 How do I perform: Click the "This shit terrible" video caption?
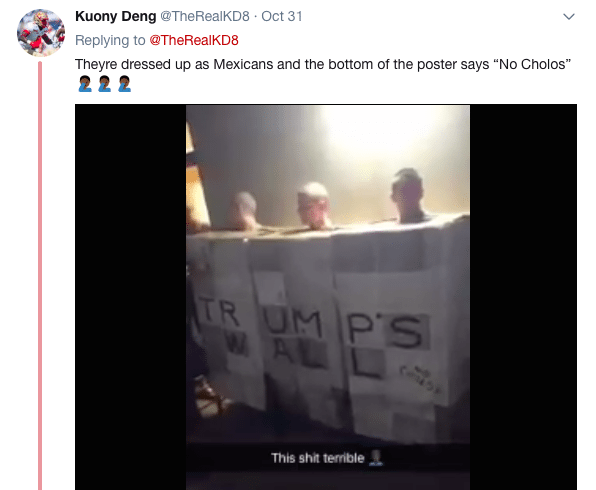point(318,458)
